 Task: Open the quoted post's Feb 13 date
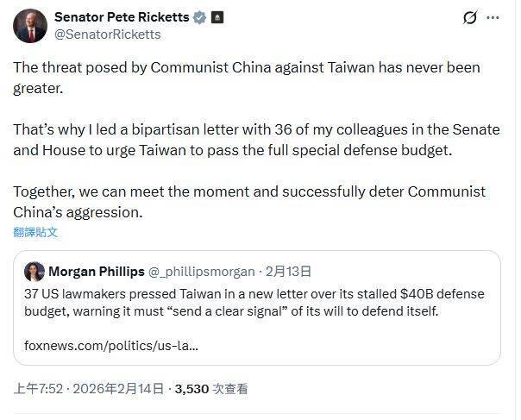coord(289,272)
